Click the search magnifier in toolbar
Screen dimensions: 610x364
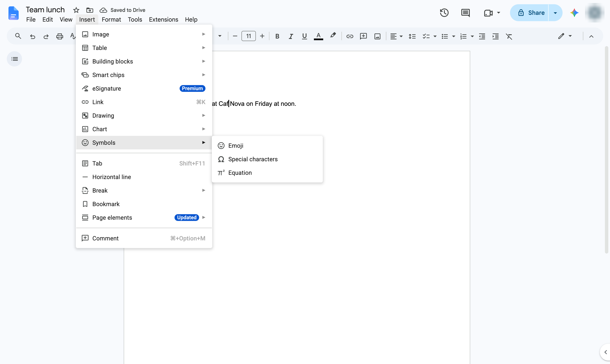18,36
